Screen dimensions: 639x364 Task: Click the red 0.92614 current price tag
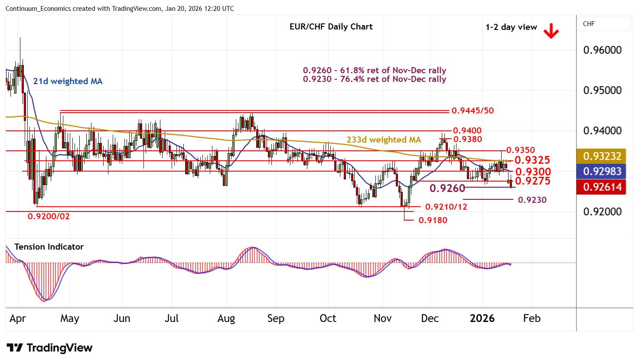[602, 187]
